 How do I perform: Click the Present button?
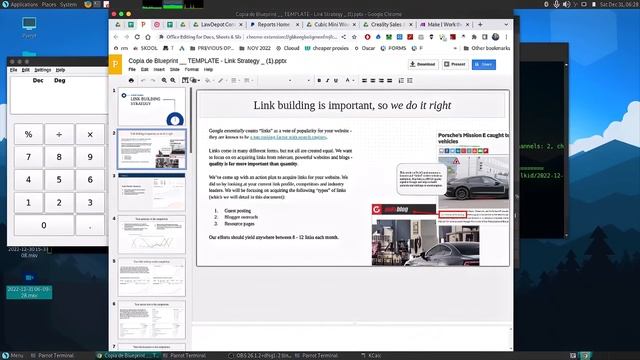pyautogui.click(x=455, y=64)
